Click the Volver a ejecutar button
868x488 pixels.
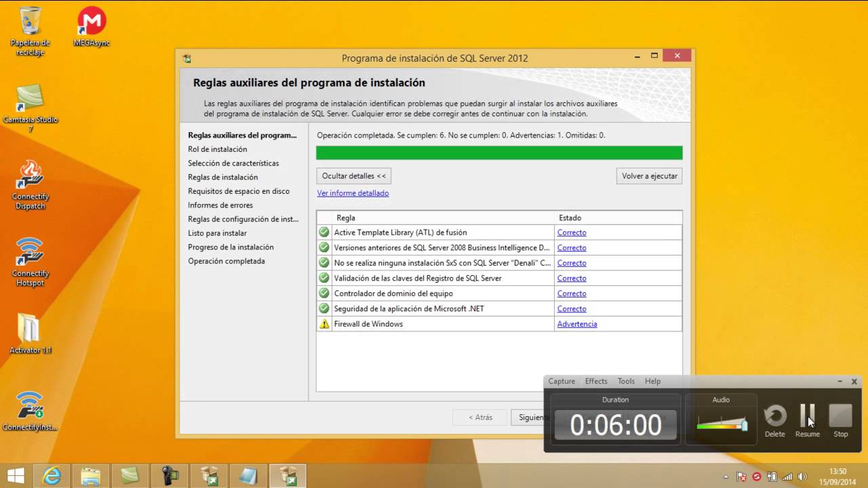click(x=650, y=176)
